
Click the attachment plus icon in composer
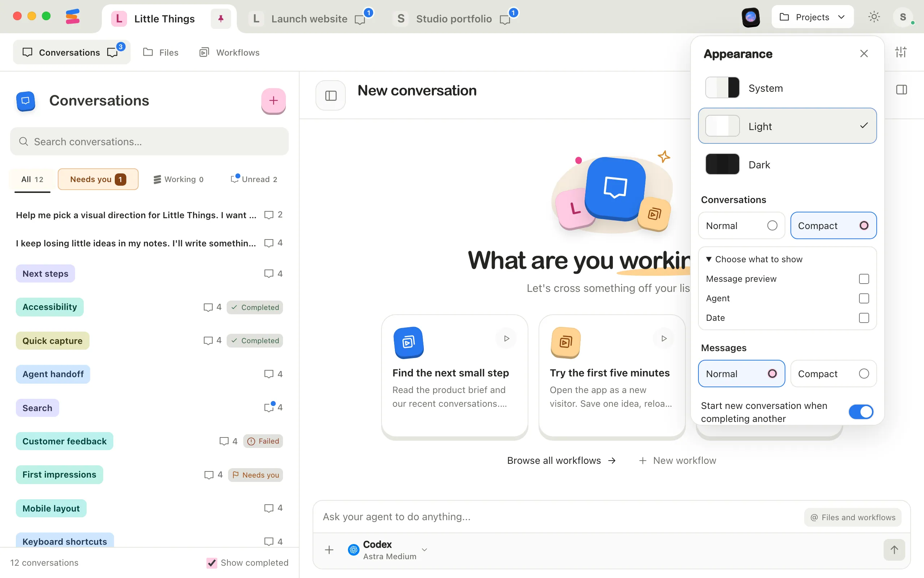[x=329, y=550]
